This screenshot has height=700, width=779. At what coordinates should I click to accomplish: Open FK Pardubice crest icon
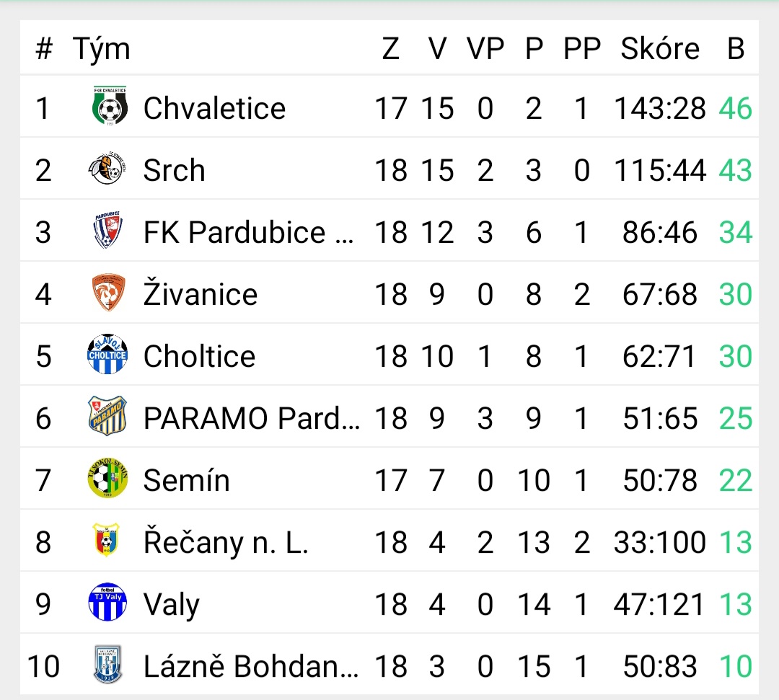107,230
